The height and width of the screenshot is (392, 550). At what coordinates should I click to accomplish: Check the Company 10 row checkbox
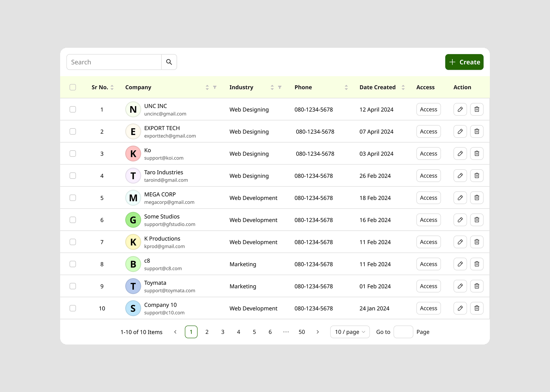73,308
